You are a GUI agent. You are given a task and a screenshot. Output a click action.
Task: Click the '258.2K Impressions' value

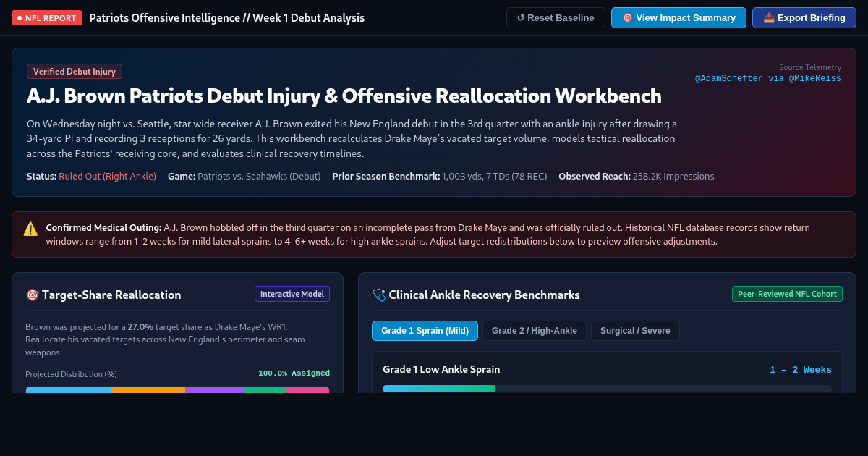673,176
